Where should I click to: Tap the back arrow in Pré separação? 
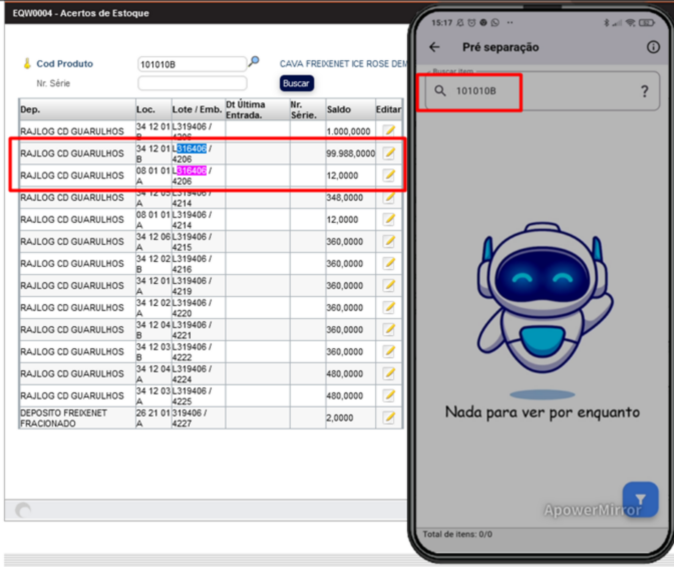click(x=434, y=47)
